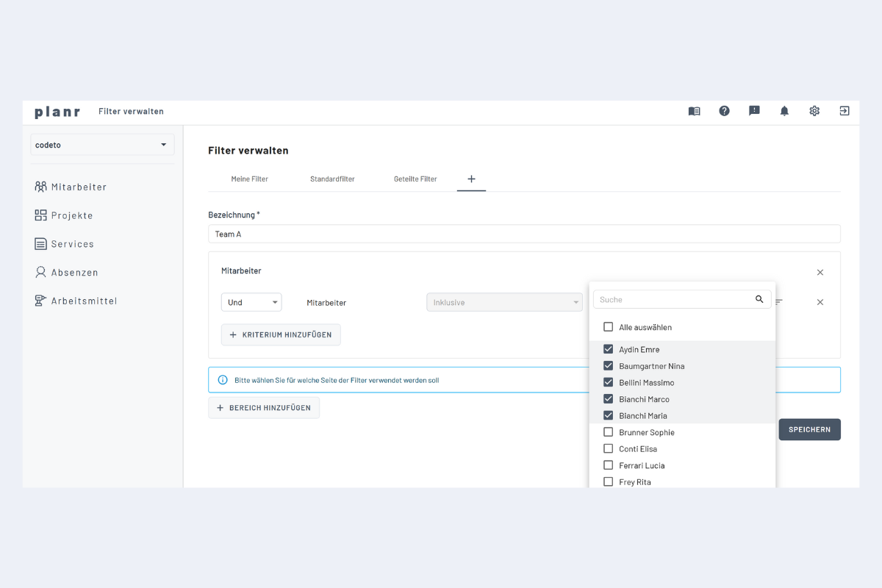
Task: Open notifications bell icon
Action: coord(784,111)
